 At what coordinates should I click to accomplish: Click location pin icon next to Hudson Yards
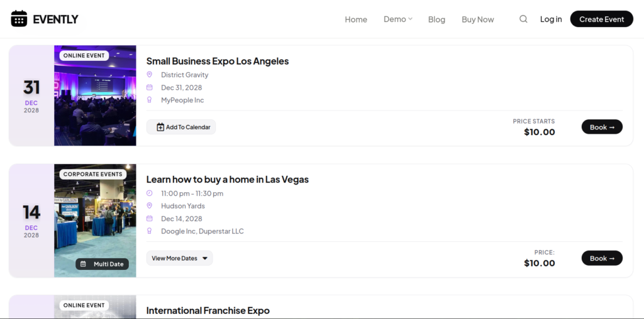click(x=150, y=205)
